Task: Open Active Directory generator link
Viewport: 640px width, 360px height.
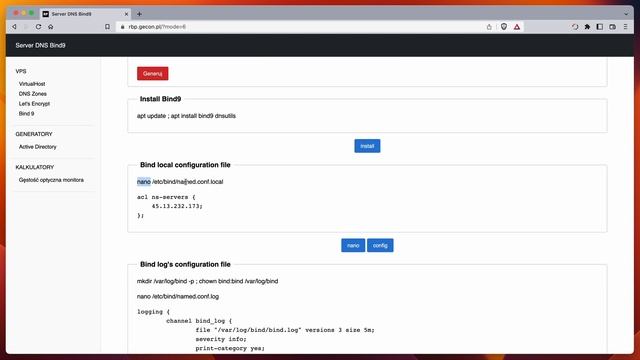Action: click(x=38, y=147)
